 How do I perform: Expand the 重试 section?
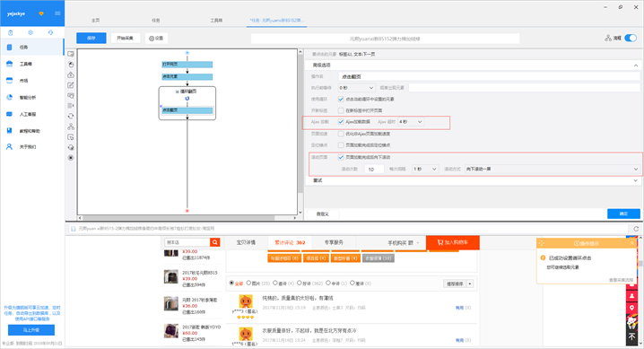click(x=635, y=180)
